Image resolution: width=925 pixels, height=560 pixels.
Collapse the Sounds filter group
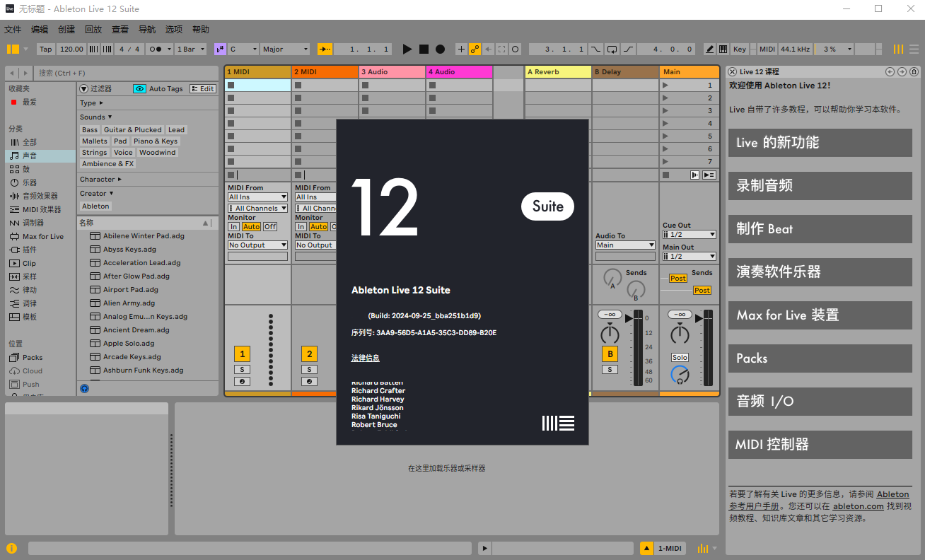point(96,117)
